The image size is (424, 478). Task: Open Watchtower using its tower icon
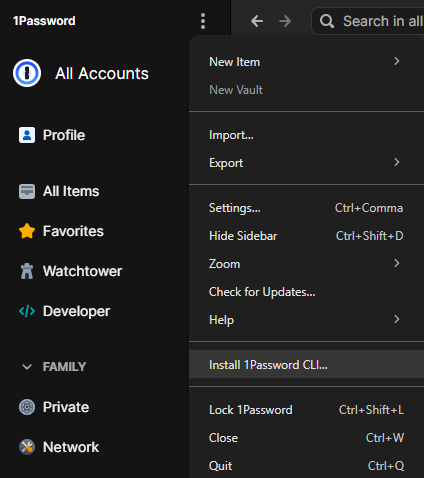(27, 271)
